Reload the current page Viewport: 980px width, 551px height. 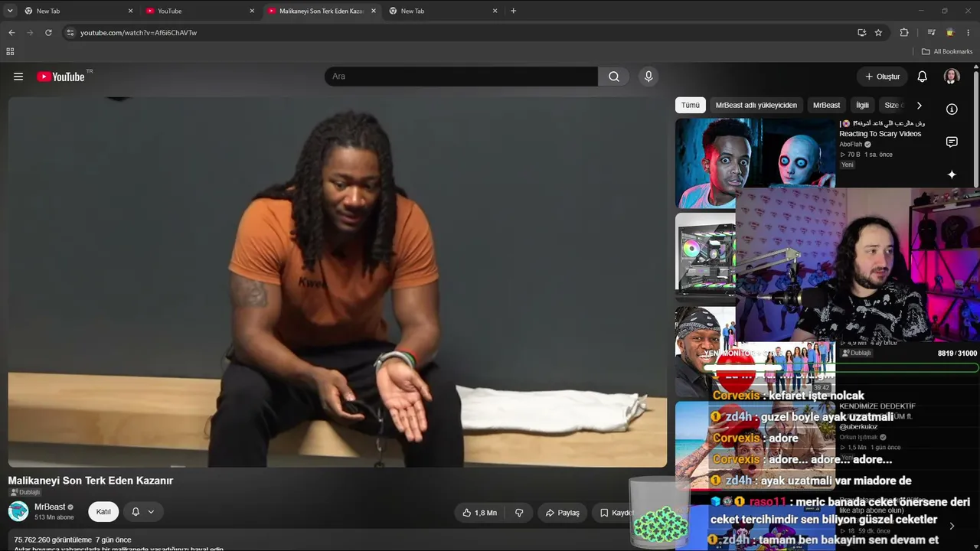(48, 33)
